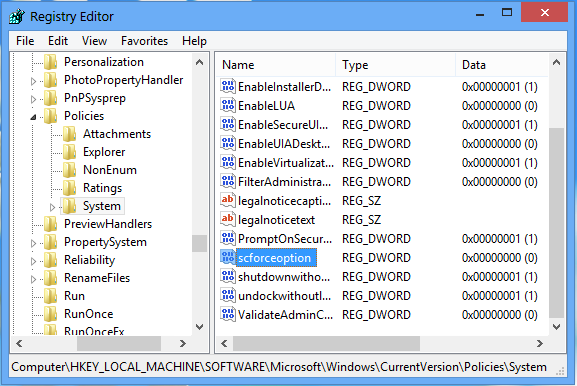Click the Registry Editor title bar icon
The height and width of the screenshot is (386, 577).
pos(17,16)
